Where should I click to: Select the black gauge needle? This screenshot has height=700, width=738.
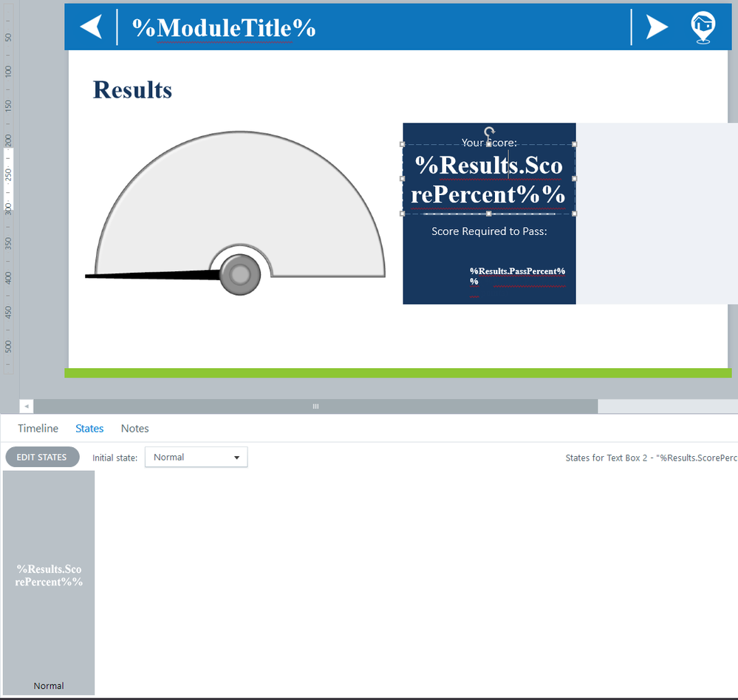tap(152, 275)
